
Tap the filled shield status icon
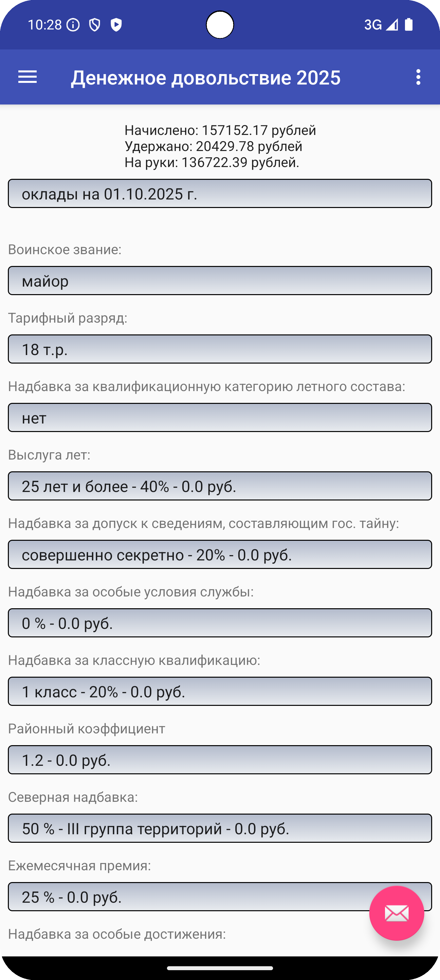click(116, 25)
